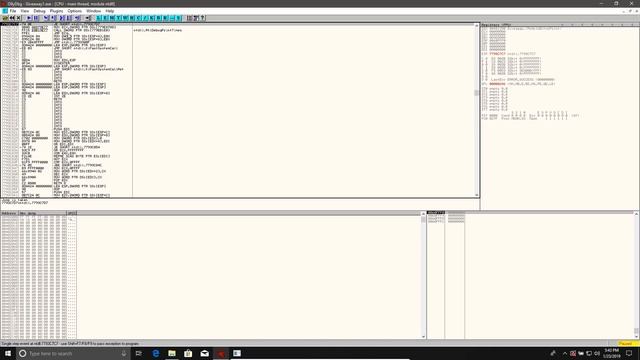The image size is (640, 360).
Task: Select the red EIP register line
Action: (509, 53)
